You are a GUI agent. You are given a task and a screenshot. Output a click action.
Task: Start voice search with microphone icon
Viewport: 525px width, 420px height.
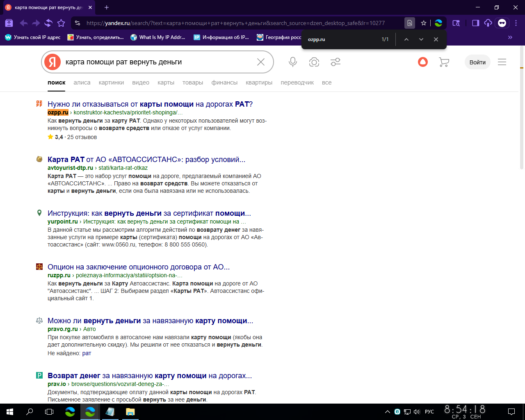click(x=293, y=62)
